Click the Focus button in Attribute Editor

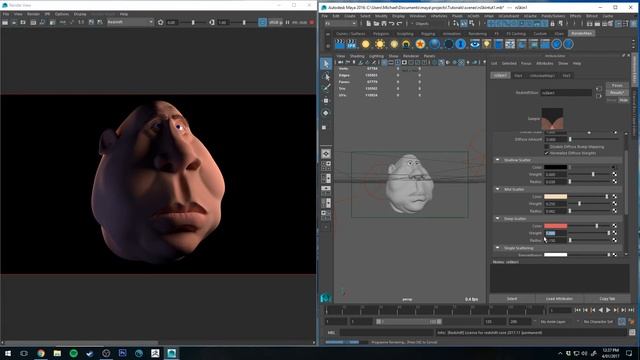click(x=617, y=85)
